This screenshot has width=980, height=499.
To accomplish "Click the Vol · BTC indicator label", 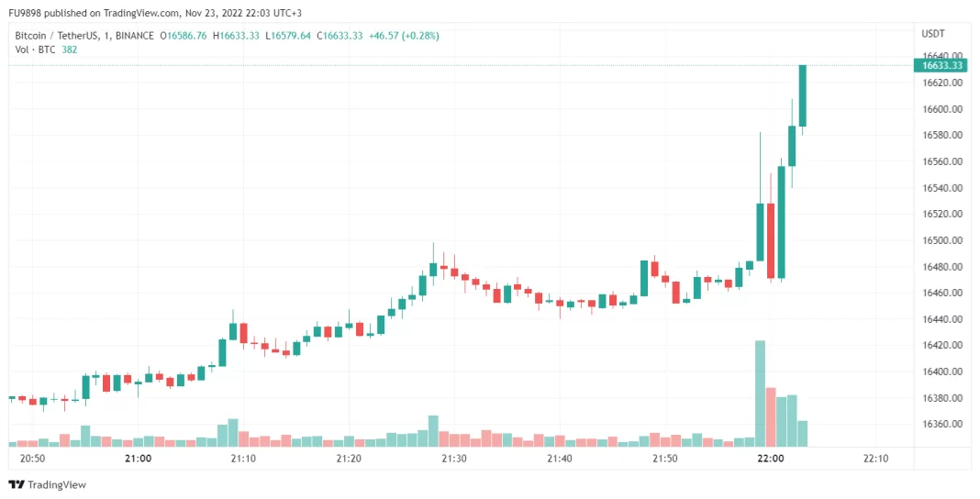I will [33, 50].
